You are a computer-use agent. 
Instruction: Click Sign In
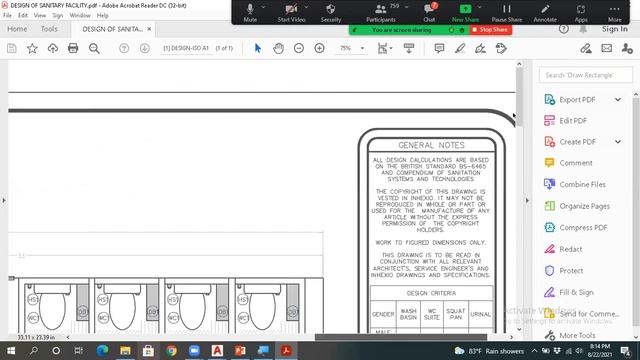click(x=614, y=29)
